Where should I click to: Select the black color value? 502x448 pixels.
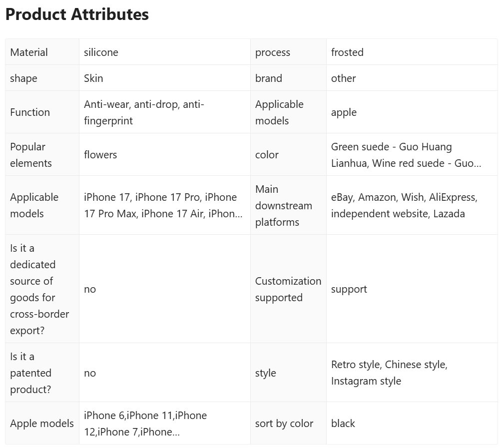[343, 424]
